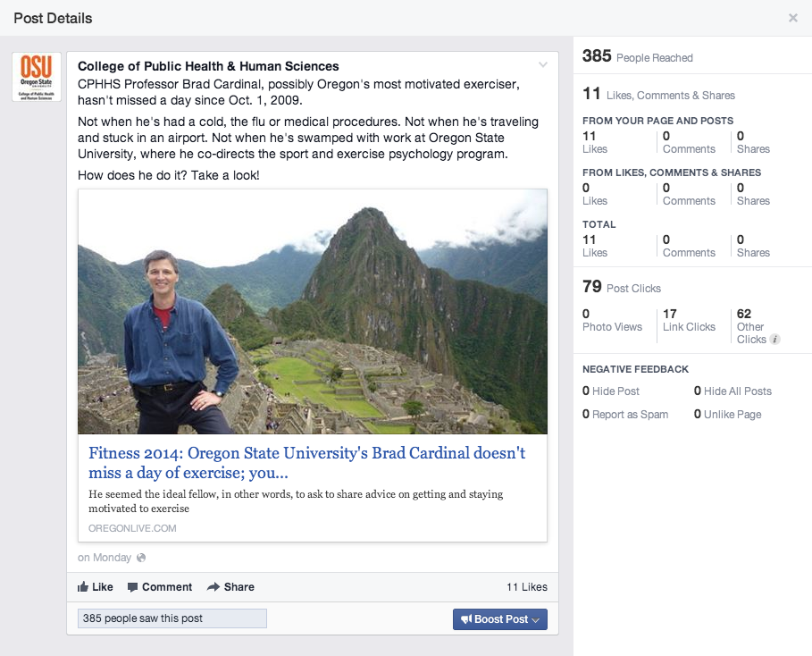Open the College of Public Health page name
The height and width of the screenshot is (656, 812).
click(208, 66)
